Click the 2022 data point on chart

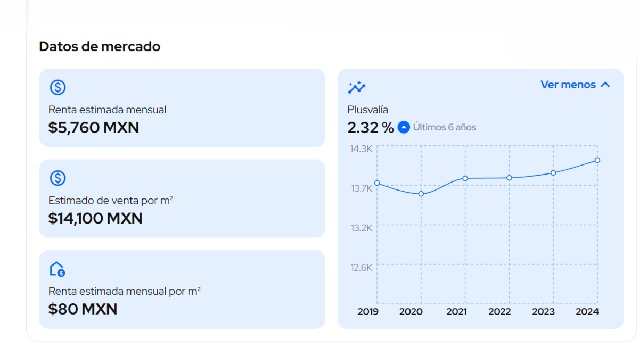509,178
